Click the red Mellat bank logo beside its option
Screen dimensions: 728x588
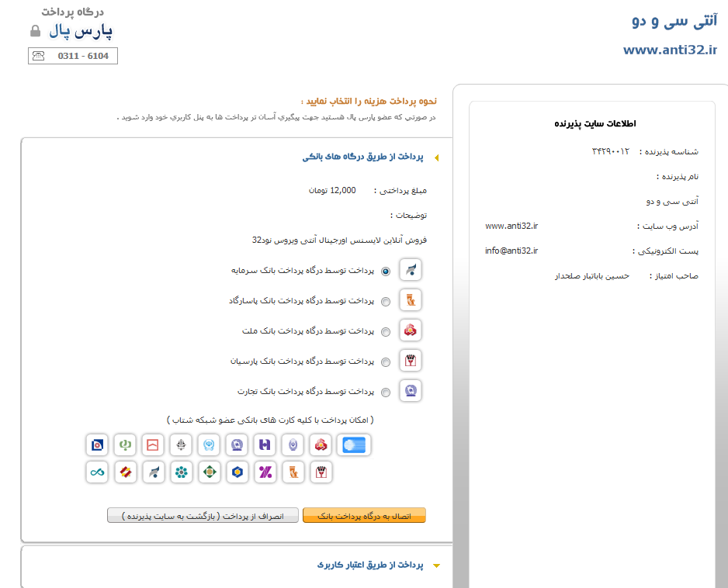click(411, 330)
